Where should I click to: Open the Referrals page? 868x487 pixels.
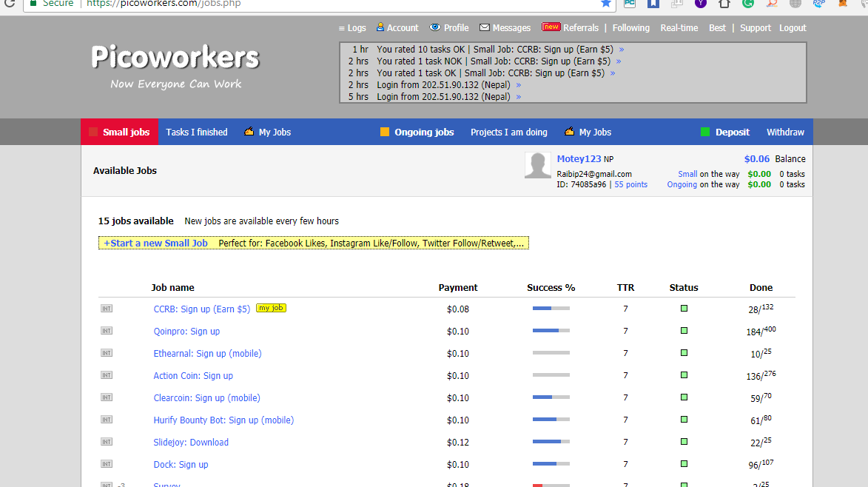(x=581, y=27)
